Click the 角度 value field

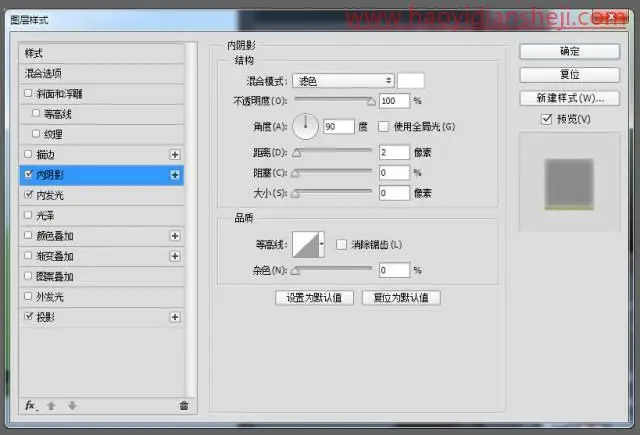[339, 127]
